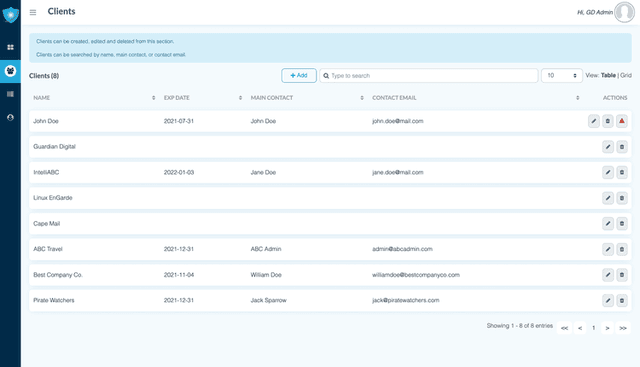
Task: Open the user account icon in sidebar
Action: [10, 118]
